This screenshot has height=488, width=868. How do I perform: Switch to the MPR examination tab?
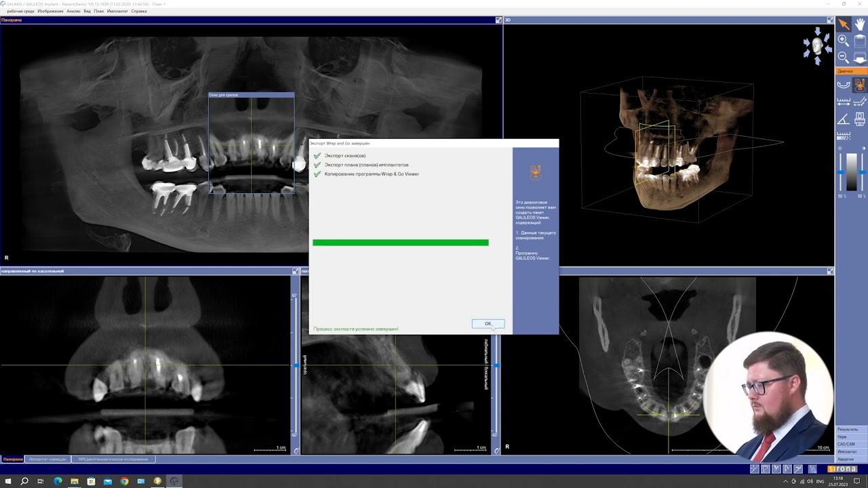(x=113, y=459)
